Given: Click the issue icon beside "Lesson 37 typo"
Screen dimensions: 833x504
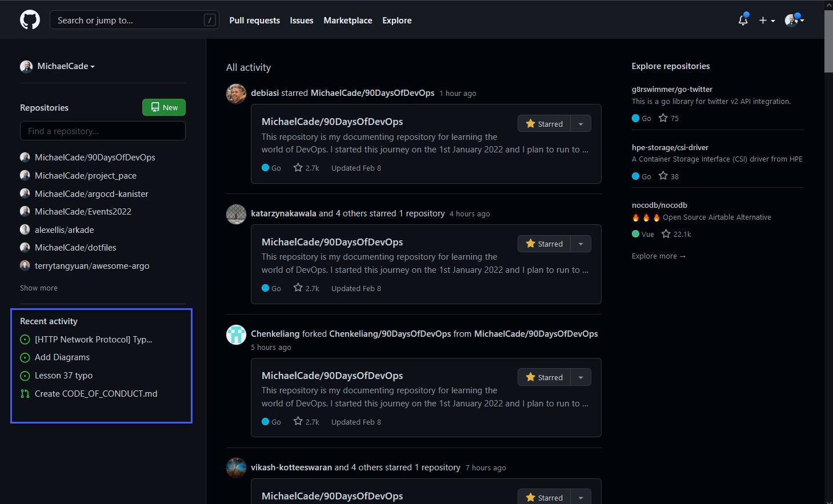Looking at the screenshot, I should 25,376.
